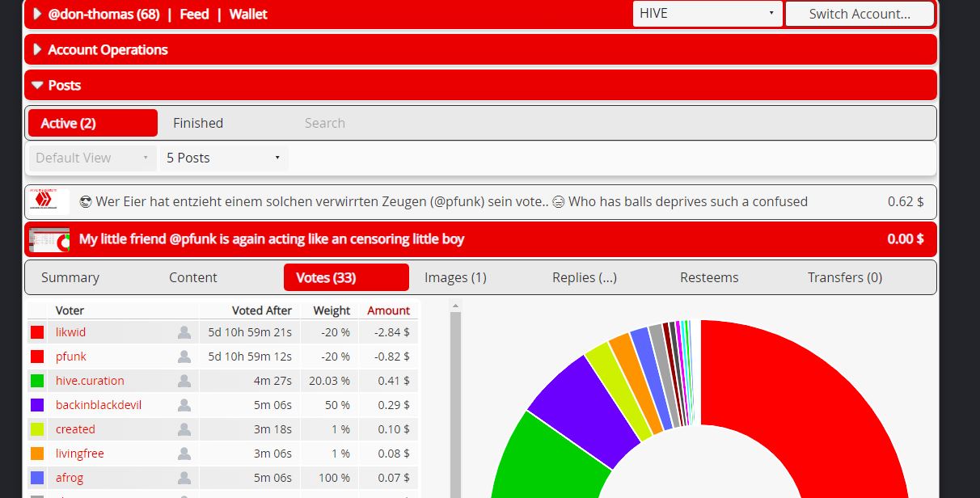
Task: Expand the @don-thomas account header arrow
Action: point(37,14)
